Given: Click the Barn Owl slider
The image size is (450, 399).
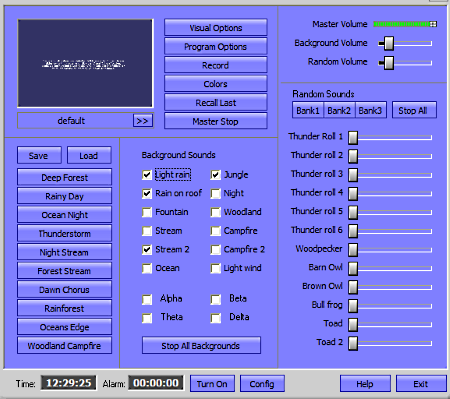Looking at the screenshot, I should (390, 268).
